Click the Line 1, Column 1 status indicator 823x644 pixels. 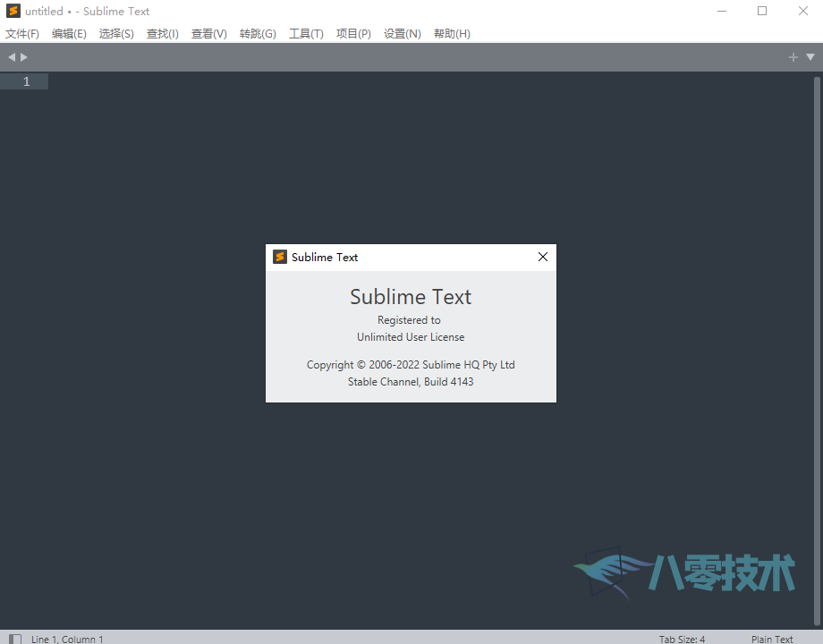tap(67, 639)
